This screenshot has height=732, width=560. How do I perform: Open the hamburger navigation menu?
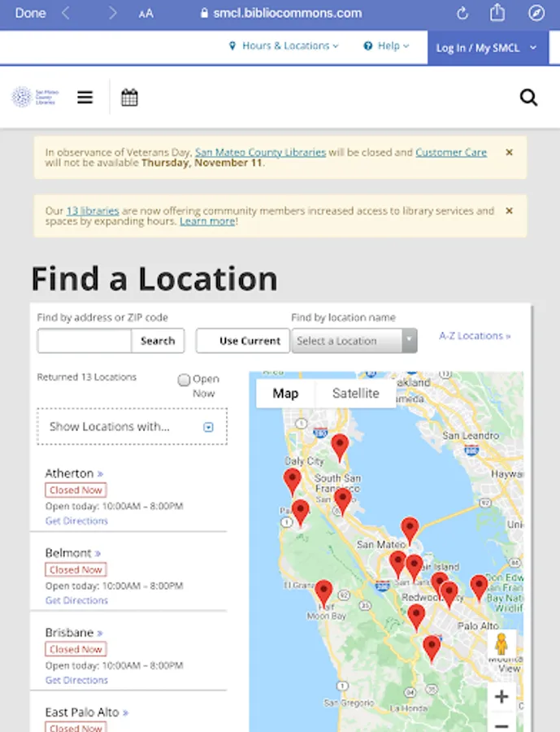point(85,97)
